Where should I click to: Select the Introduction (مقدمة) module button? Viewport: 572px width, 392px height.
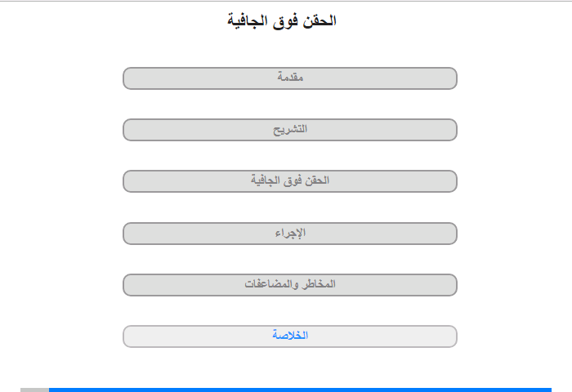point(290,78)
